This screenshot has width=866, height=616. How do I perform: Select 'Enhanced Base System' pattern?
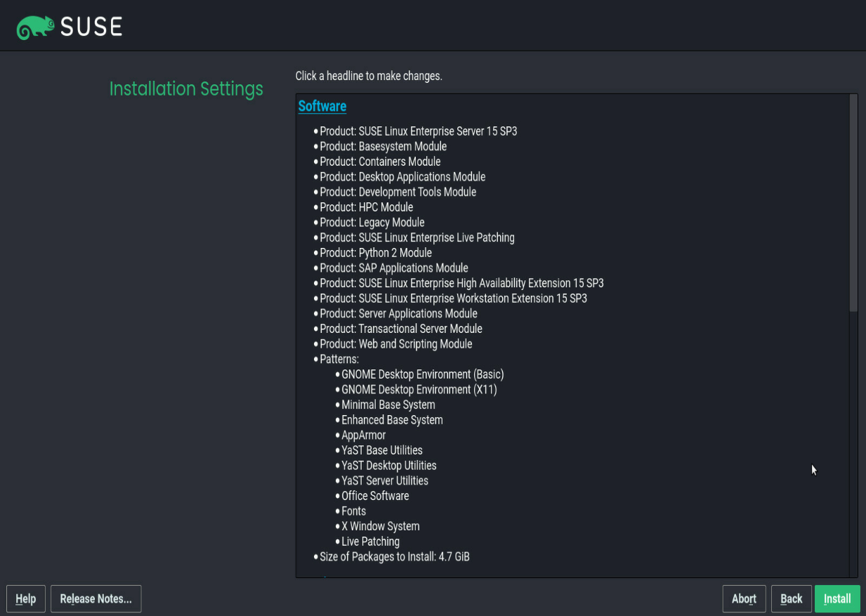pos(393,420)
